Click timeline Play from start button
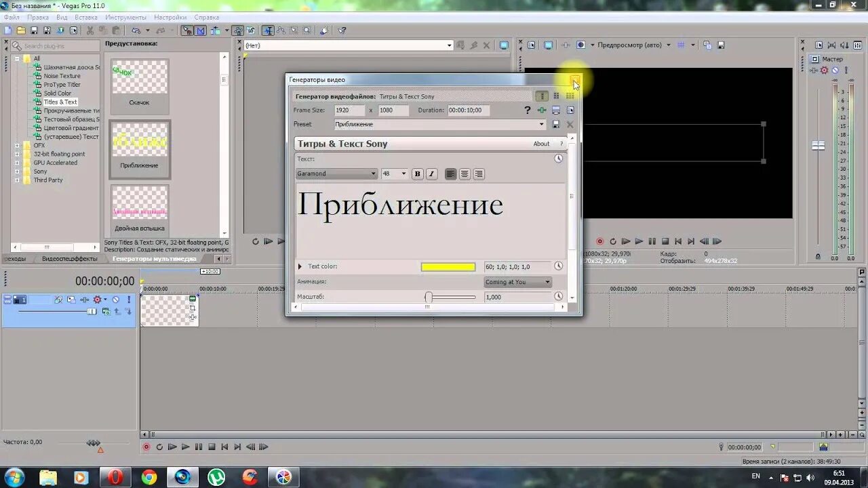 pyautogui.click(x=172, y=447)
